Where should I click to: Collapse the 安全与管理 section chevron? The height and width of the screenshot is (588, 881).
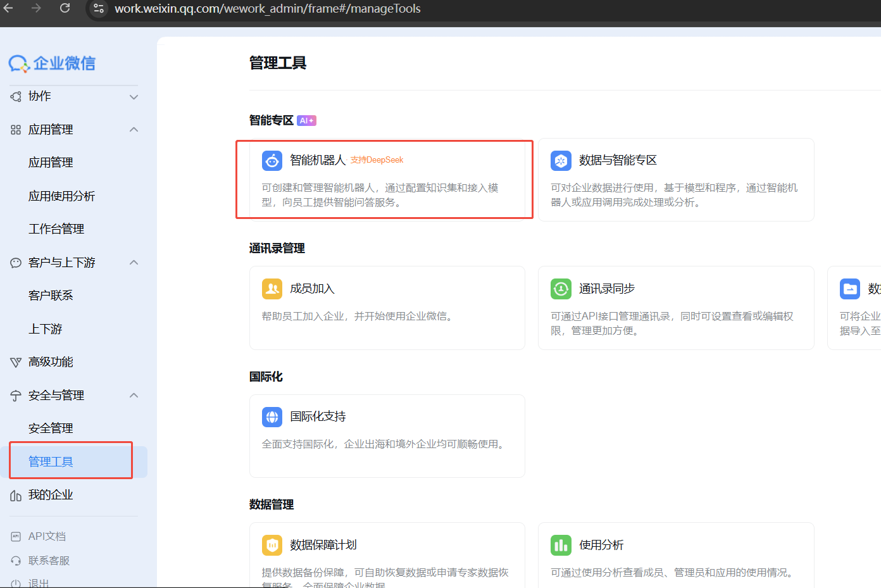[x=134, y=396]
